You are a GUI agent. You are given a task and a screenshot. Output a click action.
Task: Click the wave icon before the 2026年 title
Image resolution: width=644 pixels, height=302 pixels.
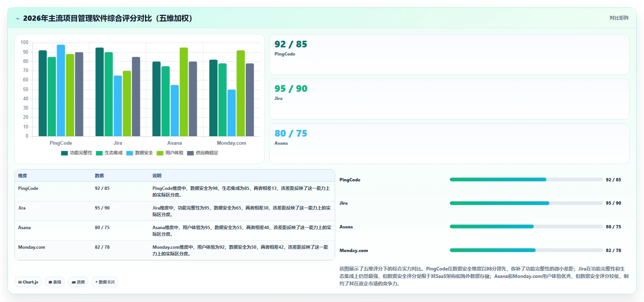coord(17,19)
